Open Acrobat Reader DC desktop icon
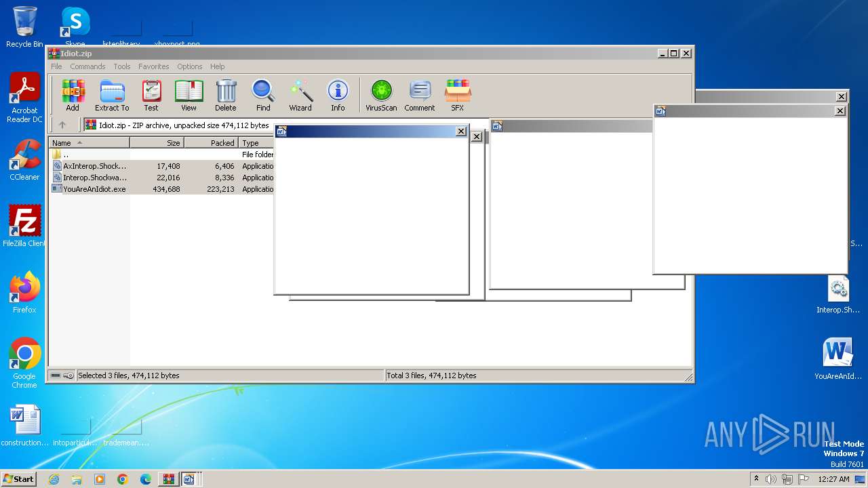 pos(24,98)
